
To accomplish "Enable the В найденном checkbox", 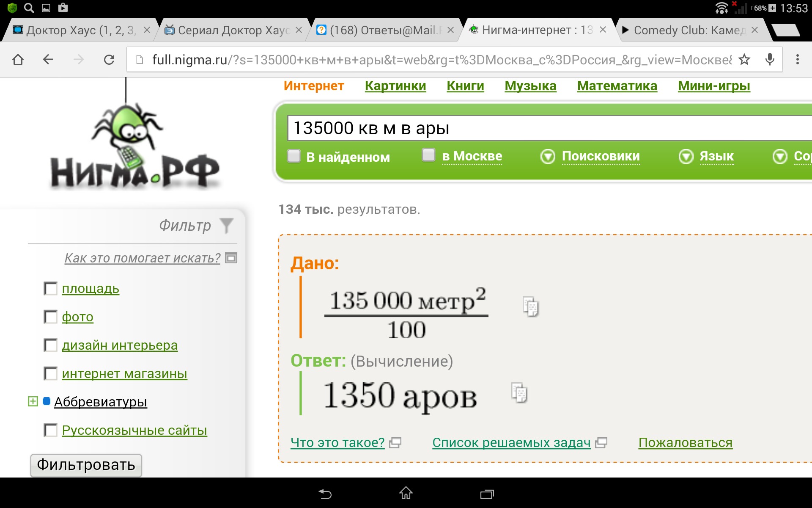I will click(294, 156).
